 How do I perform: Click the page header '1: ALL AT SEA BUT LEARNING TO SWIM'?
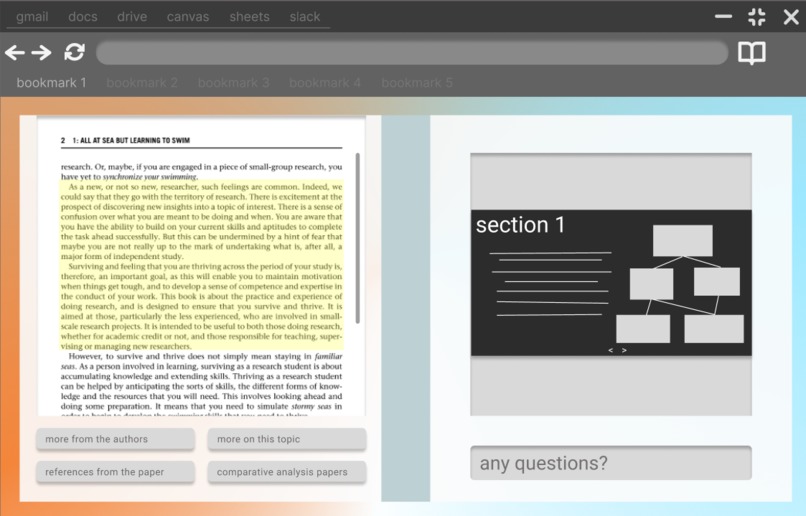[131, 140]
